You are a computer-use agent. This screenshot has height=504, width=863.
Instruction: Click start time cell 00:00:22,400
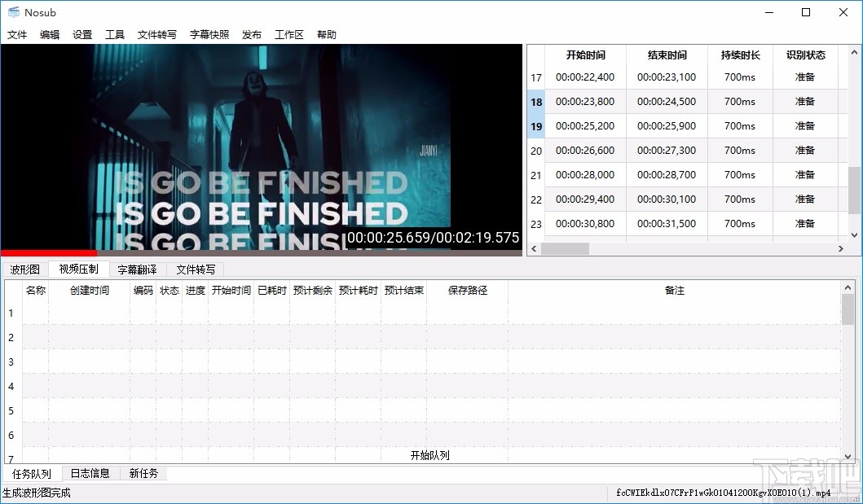[x=586, y=77]
